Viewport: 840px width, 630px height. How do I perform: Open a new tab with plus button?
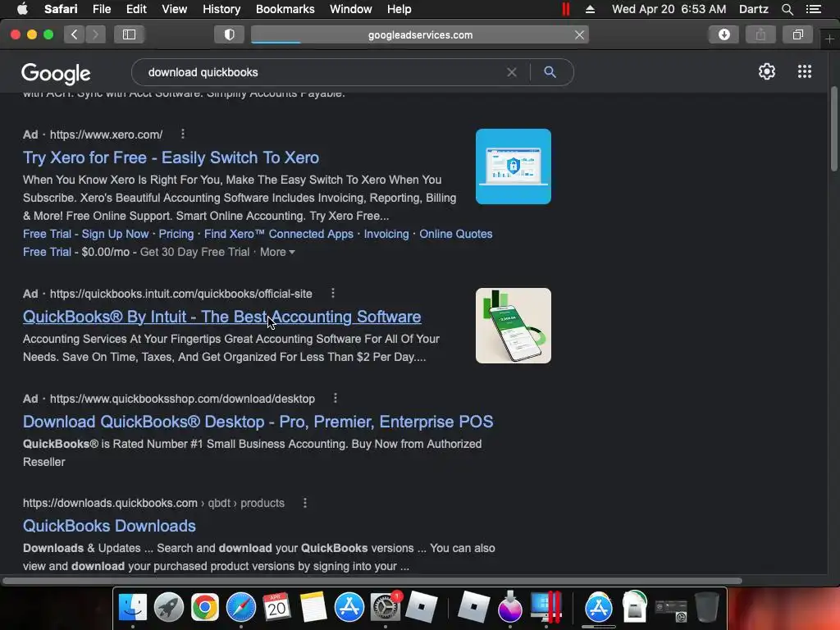click(x=829, y=39)
